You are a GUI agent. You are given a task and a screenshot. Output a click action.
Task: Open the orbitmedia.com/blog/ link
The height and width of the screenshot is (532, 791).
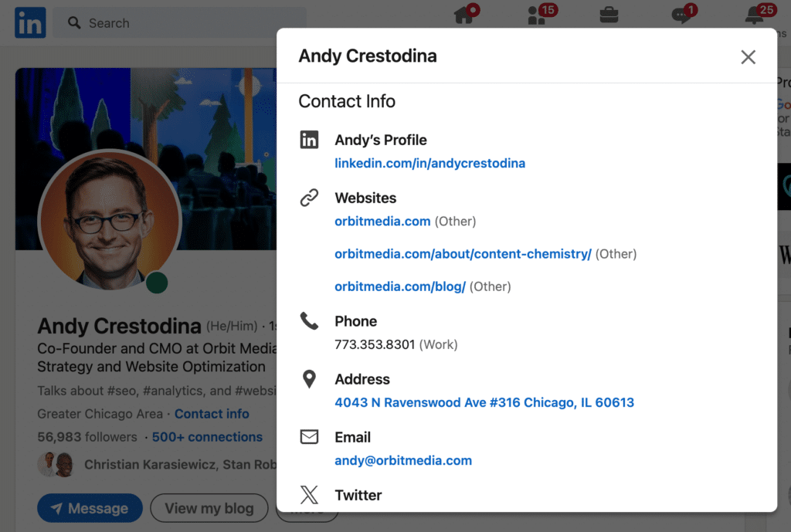coord(400,286)
